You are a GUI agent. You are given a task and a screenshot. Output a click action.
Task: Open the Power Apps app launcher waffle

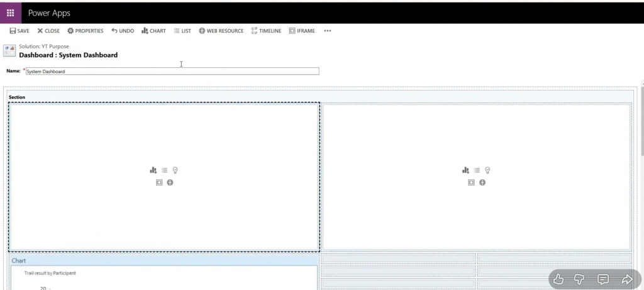11,13
